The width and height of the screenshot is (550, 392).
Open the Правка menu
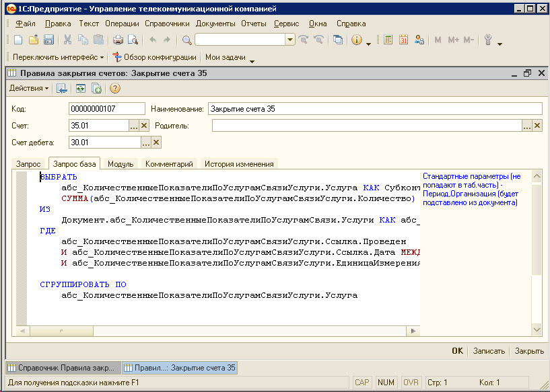58,24
